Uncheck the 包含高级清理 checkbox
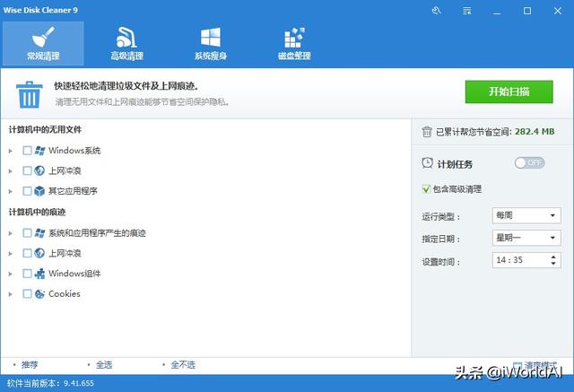Viewport: 574px width, 392px height. 426,189
